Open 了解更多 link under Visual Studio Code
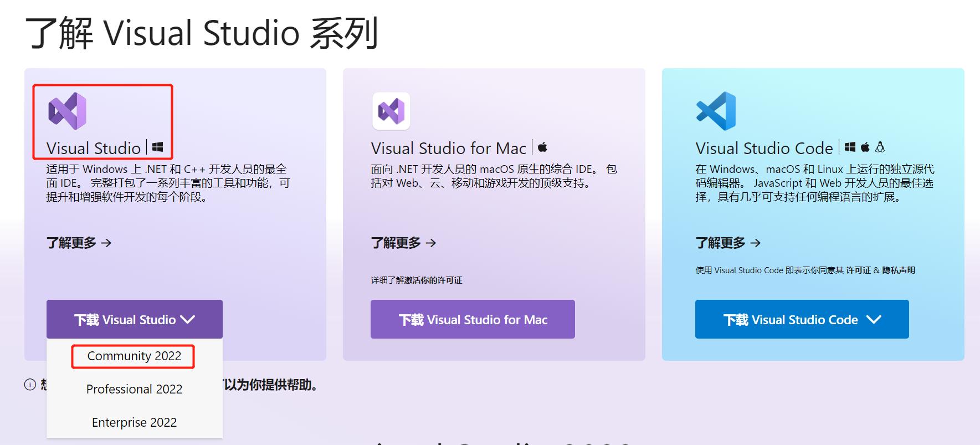Viewport: 980px width, 445px height. [728, 243]
